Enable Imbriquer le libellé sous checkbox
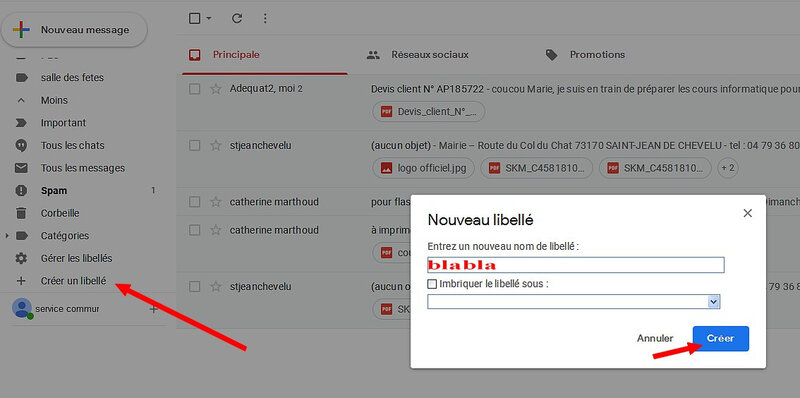This screenshot has width=800, height=398. 432,284
